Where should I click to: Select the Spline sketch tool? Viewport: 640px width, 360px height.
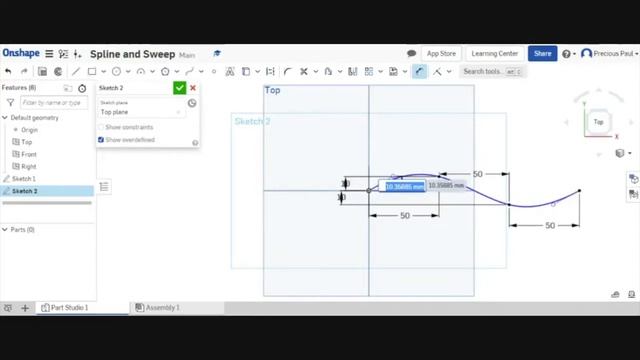[189, 71]
